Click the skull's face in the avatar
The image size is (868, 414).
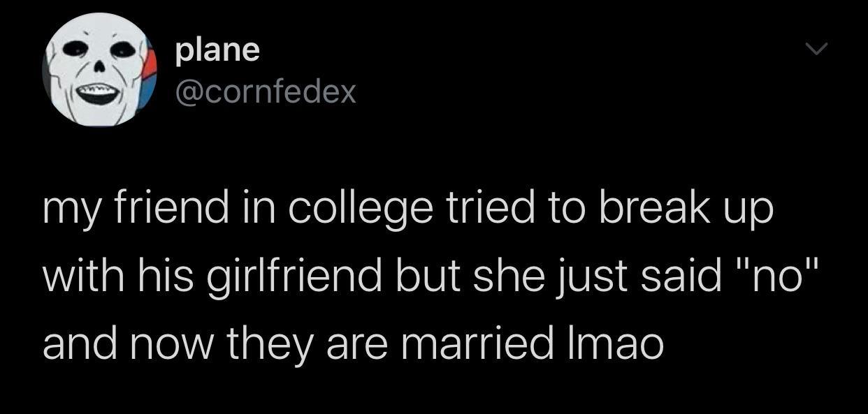pyautogui.click(x=96, y=70)
